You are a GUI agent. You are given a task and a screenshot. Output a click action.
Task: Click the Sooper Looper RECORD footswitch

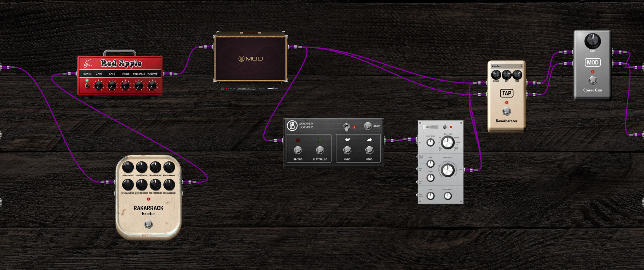[x=298, y=150]
